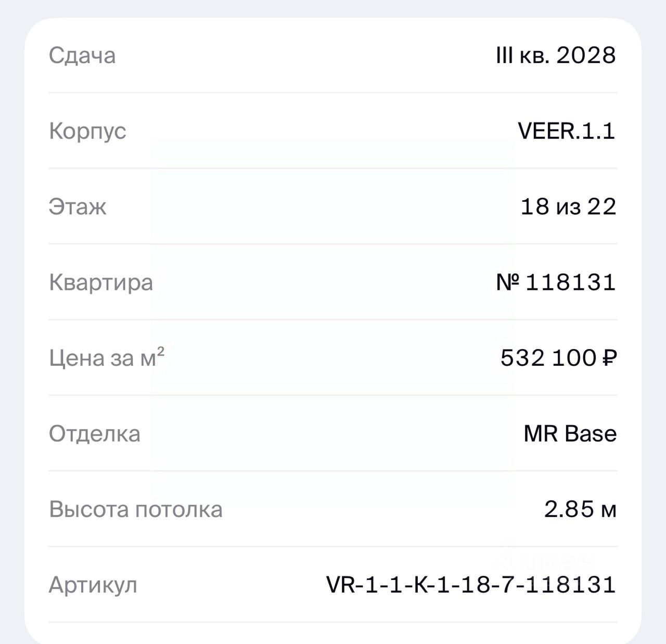
Task: Select the Артикул label
Action: pyautogui.click(x=93, y=585)
